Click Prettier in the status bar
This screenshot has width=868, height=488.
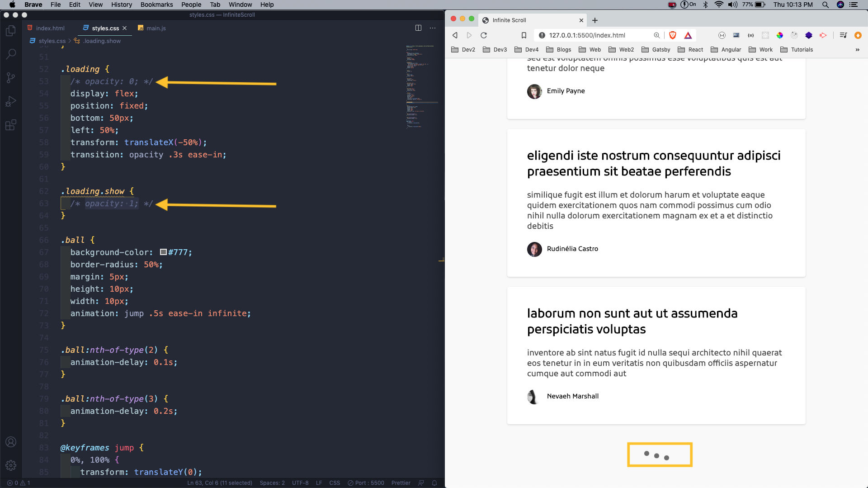pos(401,483)
